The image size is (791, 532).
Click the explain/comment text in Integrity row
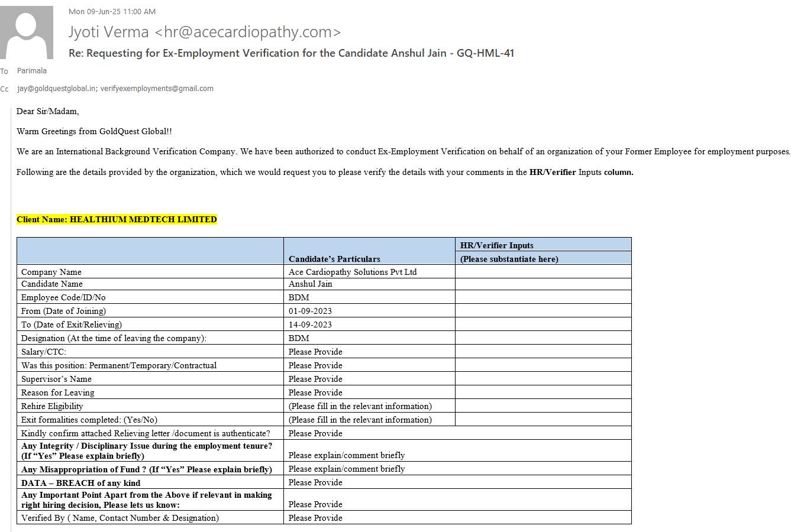tap(347, 455)
